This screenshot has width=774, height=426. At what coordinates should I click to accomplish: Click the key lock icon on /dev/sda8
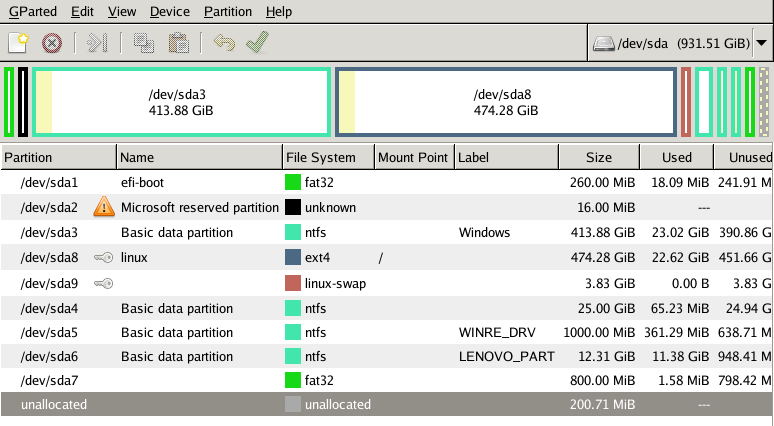coord(104,258)
